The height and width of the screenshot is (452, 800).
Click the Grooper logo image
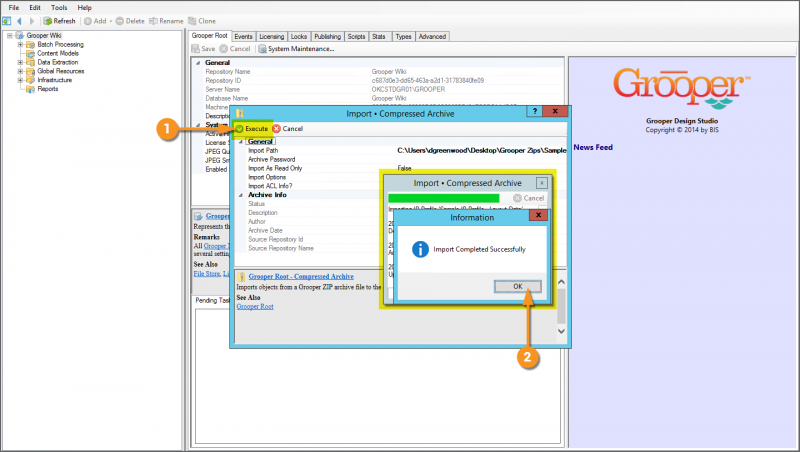tap(682, 88)
